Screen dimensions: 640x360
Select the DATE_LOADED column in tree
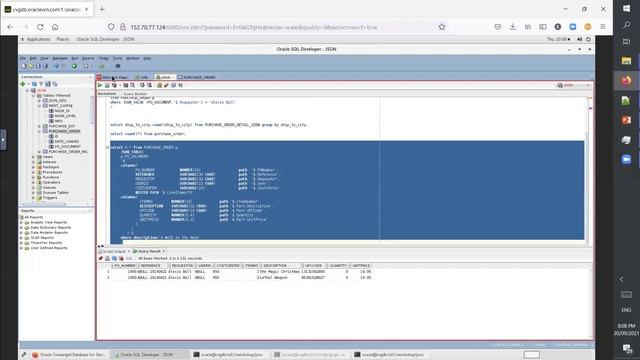(x=67, y=141)
